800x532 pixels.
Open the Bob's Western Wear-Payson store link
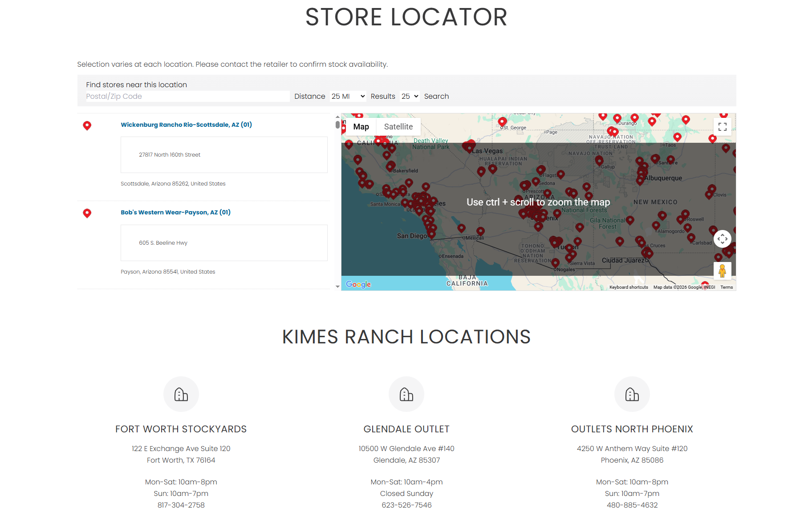pos(175,212)
